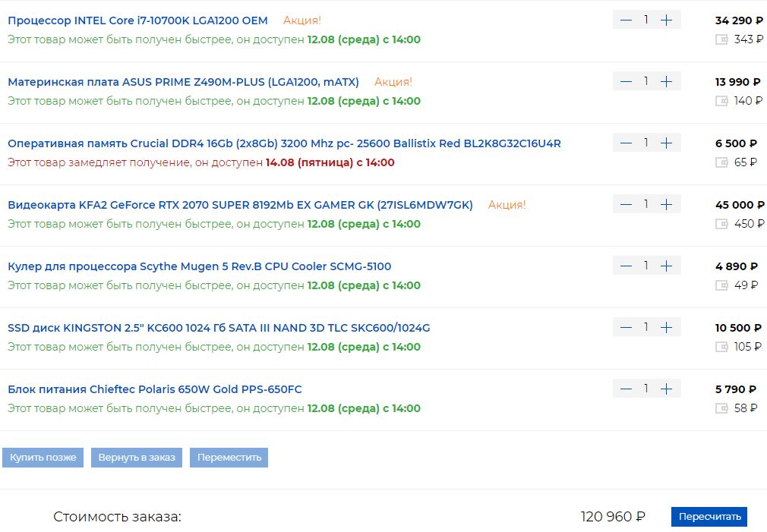Click the 6 500 ₽ memory price
The height and width of the screenshot is (532, 767).
[736, 143]
